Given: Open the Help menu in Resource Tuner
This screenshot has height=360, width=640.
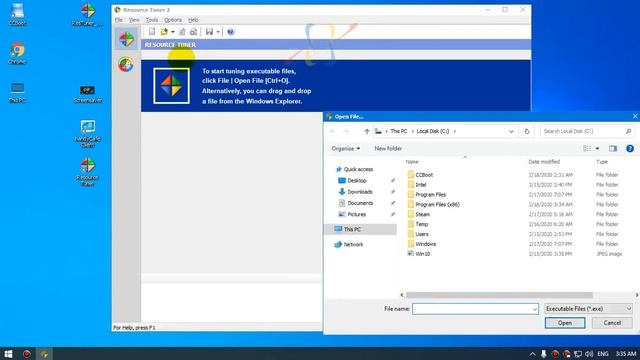Looking at the screenshot, I should (193, 20).
